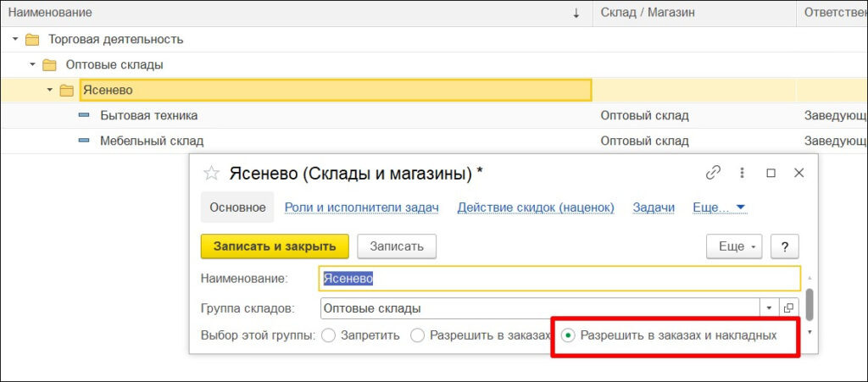Click the Записать и закрыть button

[275, 246]
